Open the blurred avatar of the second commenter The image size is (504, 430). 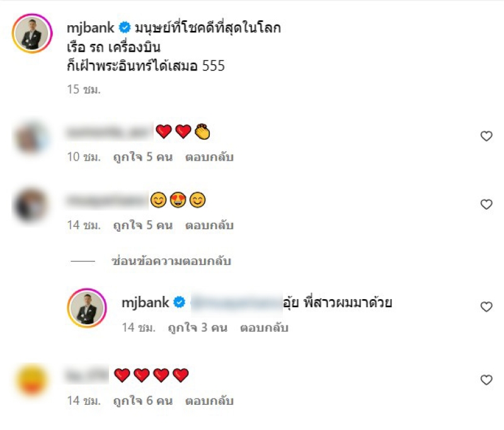pyautogui.click(x=30, y=205)
